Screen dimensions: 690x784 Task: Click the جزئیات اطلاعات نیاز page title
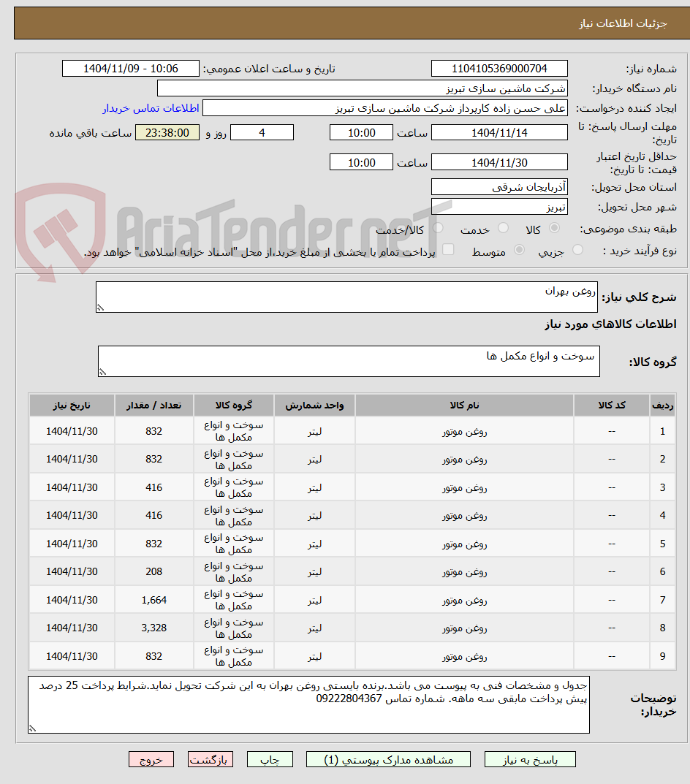[623, 23]
